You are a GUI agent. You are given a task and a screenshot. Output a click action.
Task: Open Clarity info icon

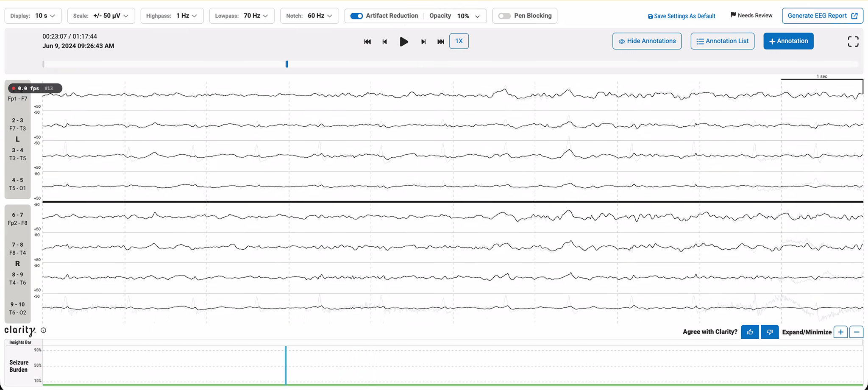point(43,330)
